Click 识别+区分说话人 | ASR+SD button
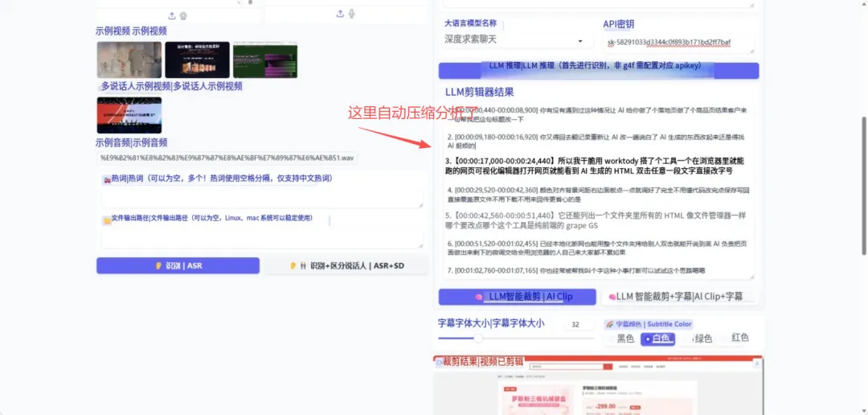This screenshot has height=415, width=868. (346, 265)
